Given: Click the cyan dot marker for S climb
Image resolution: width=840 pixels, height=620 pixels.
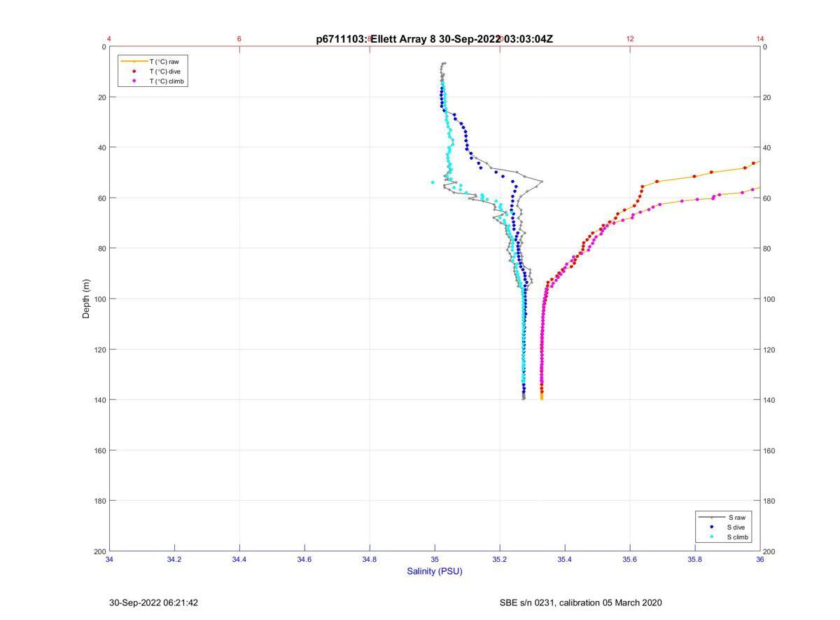Looking at the screenshot, I should (x=711, y=537).
